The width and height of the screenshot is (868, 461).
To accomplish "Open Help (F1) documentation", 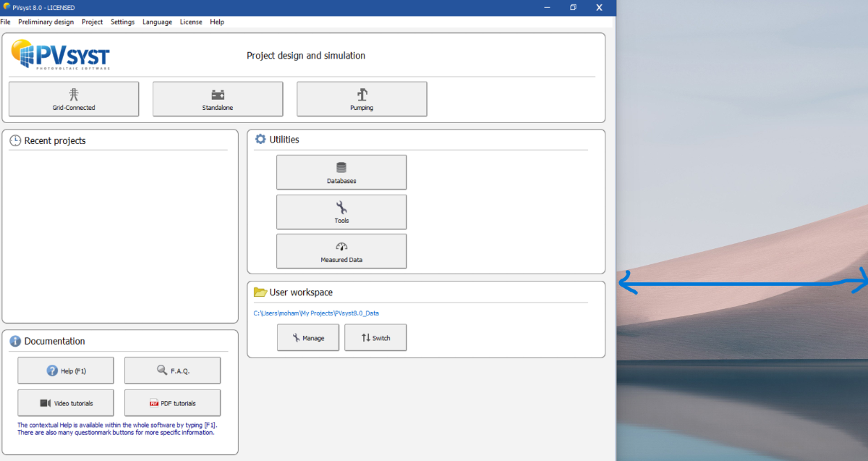I will click(66, 371).
